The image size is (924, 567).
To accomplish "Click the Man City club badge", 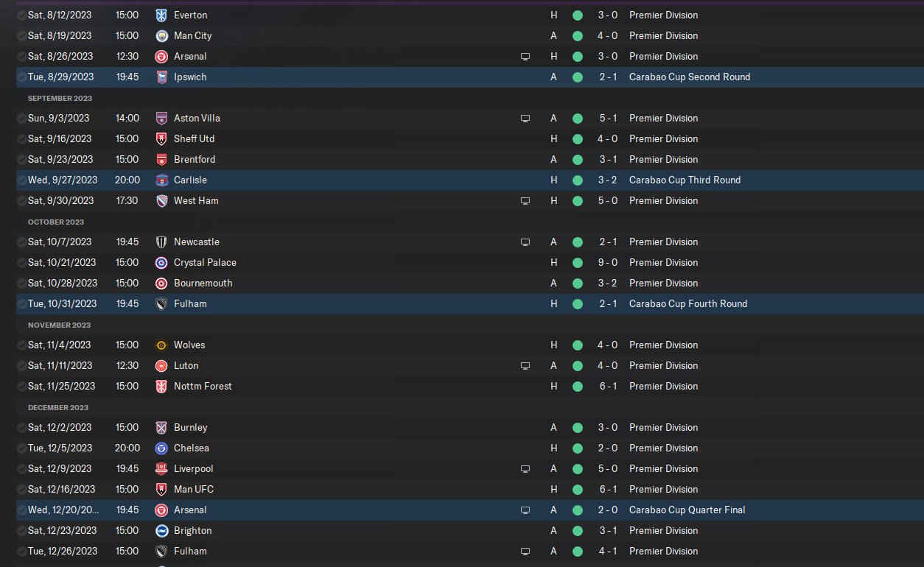I will 161,35.
